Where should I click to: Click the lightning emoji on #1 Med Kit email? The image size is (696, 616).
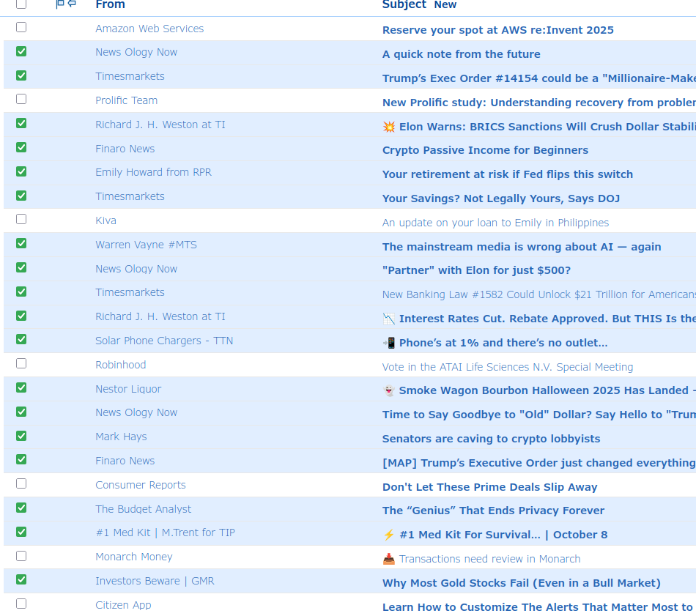click(x=389, y=535)
